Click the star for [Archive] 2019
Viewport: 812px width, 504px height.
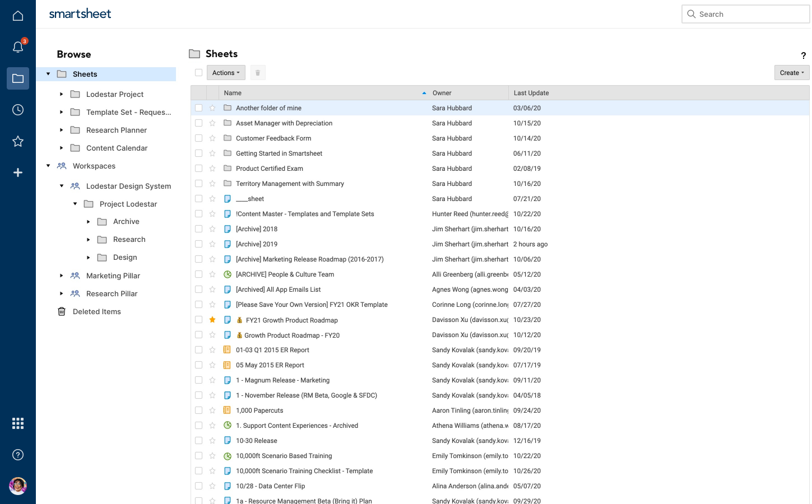tap(212, 244)
